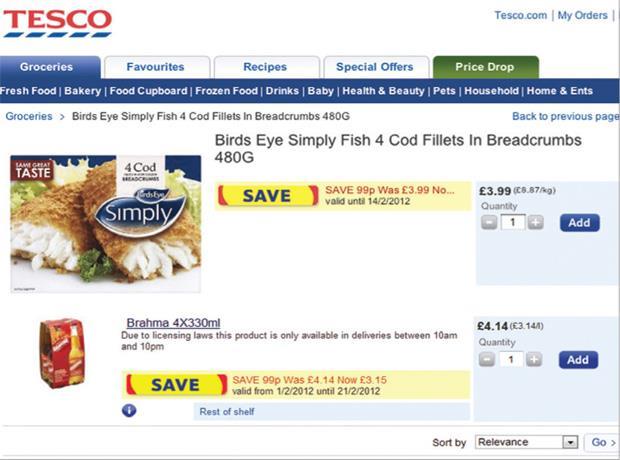The image size is (620, 460).
Task: Add cod fillets to basket
Action: click(x=579, y=222)
